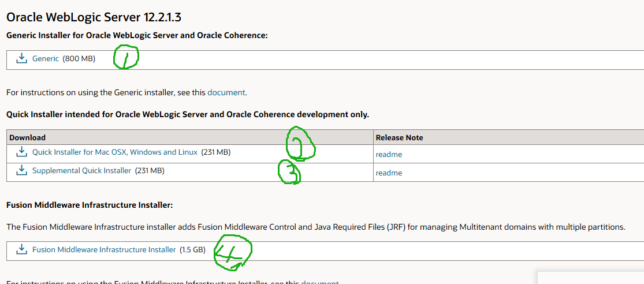644x284 pixels.
Task: Click the (1.5 GB) size text
Action: pyautogui.click(x=193, y=249)
